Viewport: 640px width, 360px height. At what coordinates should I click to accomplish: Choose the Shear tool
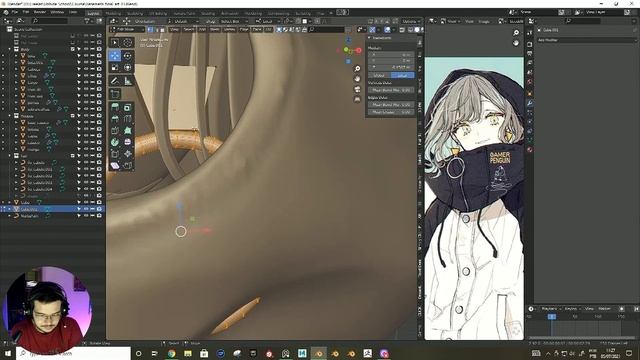115,165
